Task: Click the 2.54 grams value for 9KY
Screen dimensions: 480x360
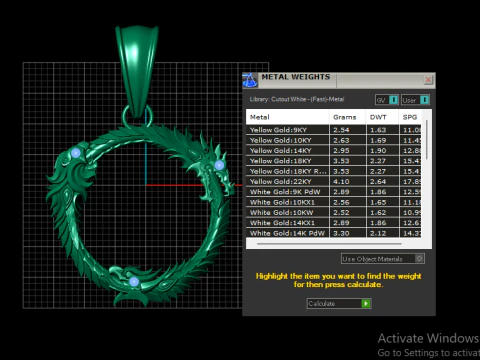Action: click(x=341, y=130)
